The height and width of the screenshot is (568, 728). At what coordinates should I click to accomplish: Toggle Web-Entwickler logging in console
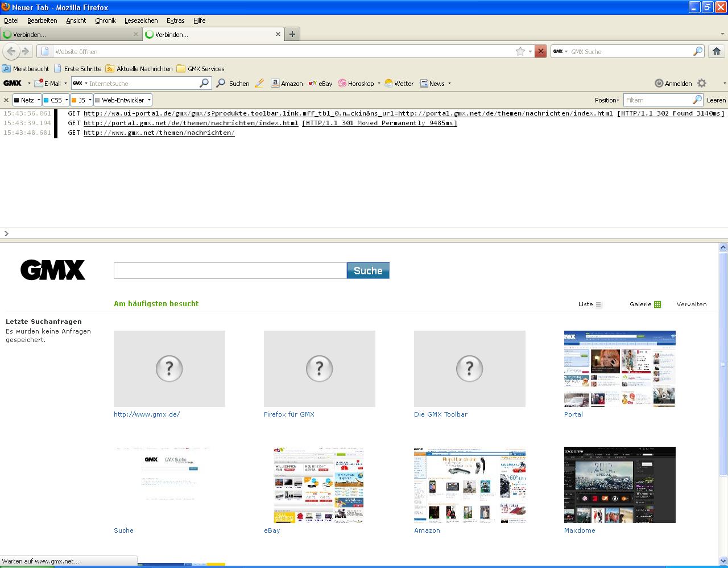point(119,100)
